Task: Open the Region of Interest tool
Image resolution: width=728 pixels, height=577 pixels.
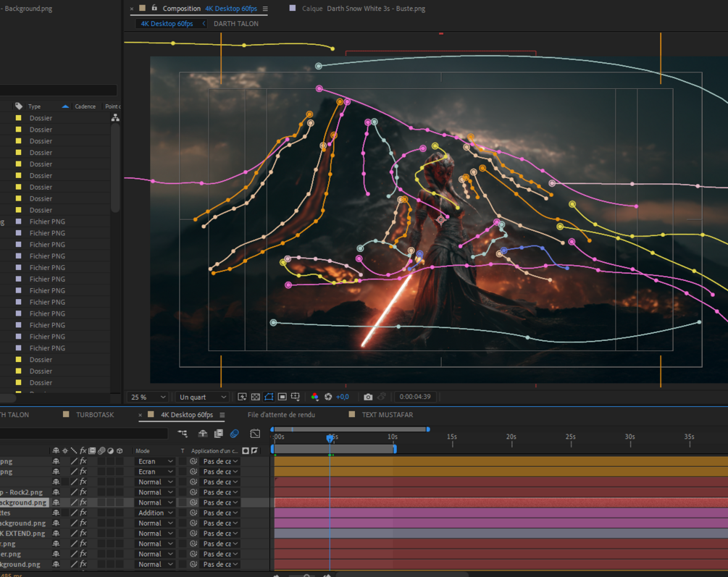Action: click(x=282, y=397)
